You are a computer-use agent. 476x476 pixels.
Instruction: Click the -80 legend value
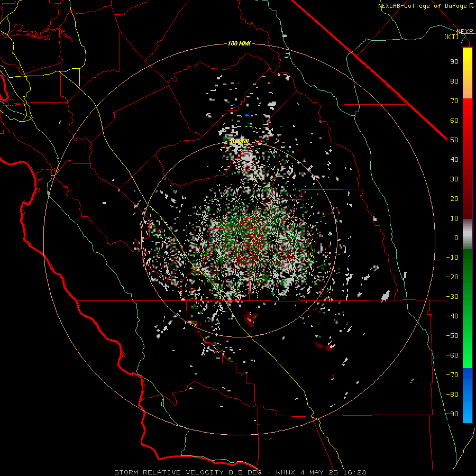click(452, 395)
